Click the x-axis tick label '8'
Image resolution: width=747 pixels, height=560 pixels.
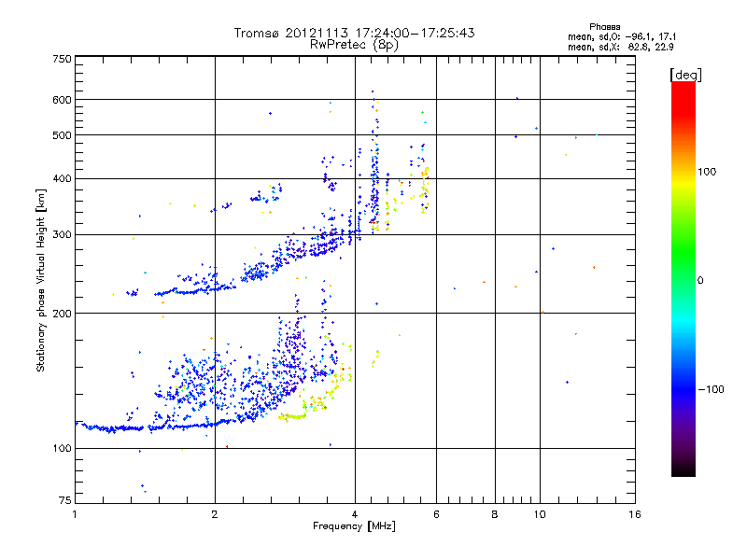[495, 514]
